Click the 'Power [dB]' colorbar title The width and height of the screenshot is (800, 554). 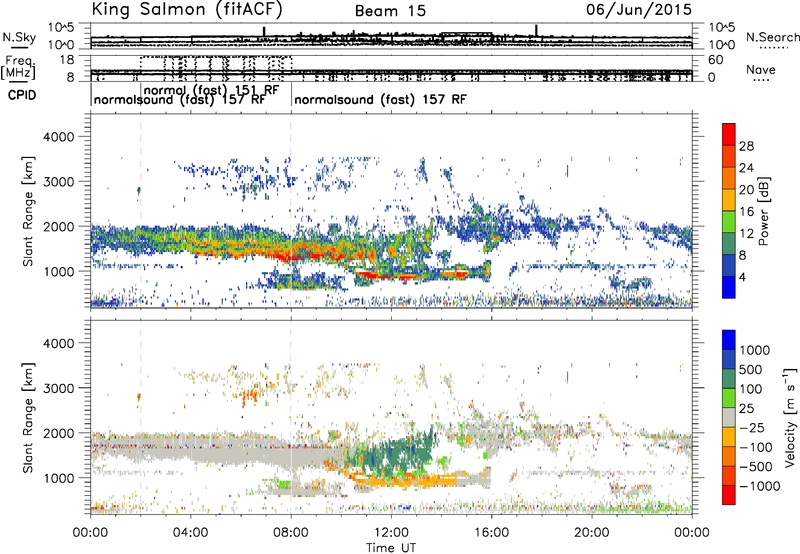tap(763, 211)
